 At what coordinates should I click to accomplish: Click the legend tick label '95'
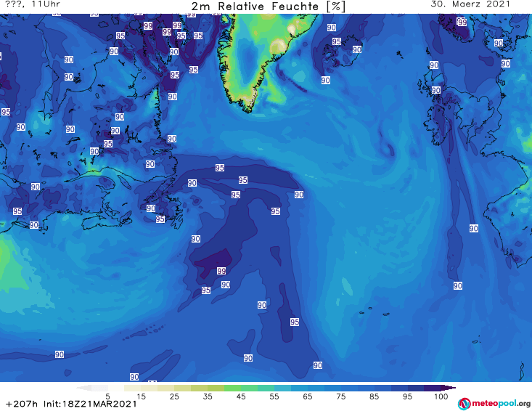(x=407, y=396)
